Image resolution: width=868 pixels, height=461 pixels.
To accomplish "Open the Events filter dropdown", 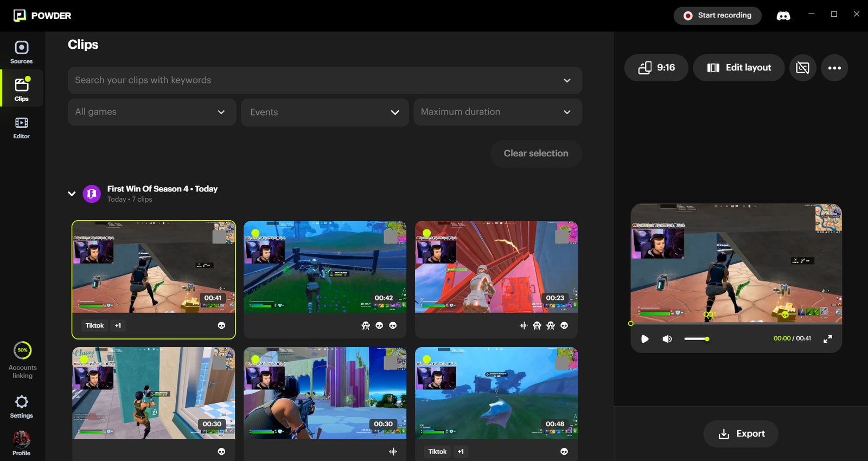I will point(324,112).
